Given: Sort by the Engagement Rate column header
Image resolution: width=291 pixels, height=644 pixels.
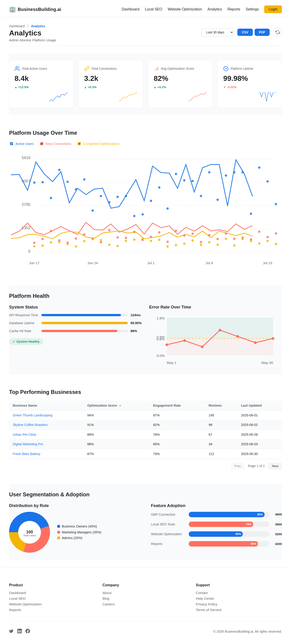Looking at the screenshot, I should point(167,405).
